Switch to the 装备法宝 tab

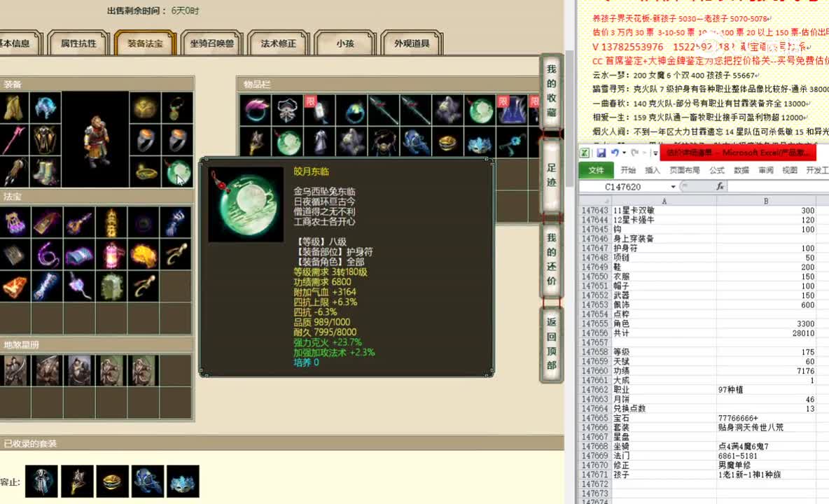coord(145,43)
